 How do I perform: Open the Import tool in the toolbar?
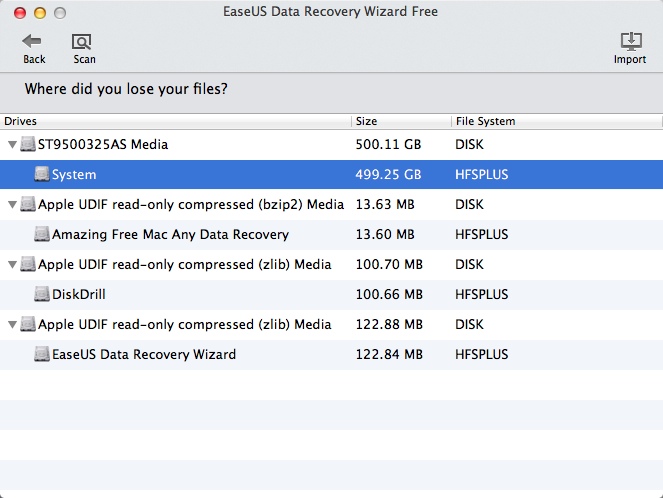630,42
